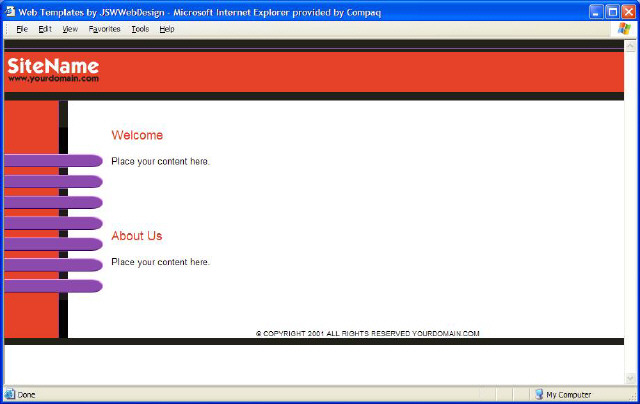This screenshot has width=640, height=404.
Task: Maximize the Internet Explorer window
Action: point(609,10)
